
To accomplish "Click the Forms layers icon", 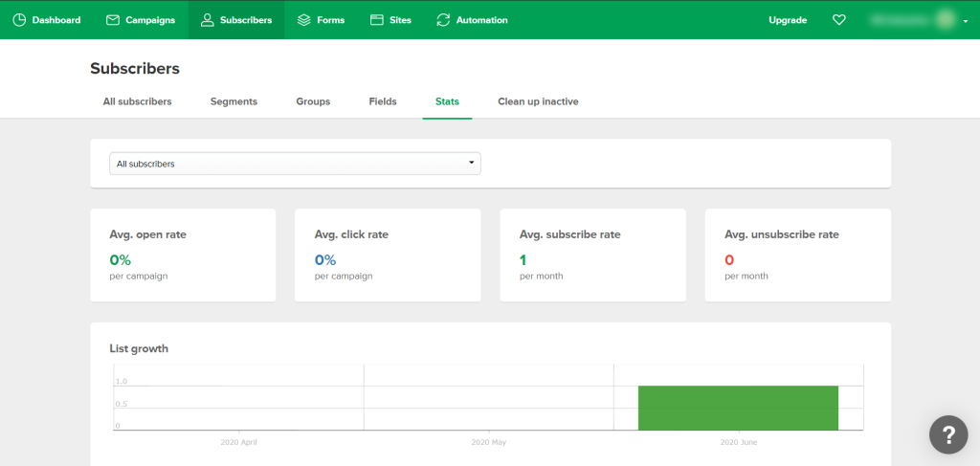I will click(303, 20).
